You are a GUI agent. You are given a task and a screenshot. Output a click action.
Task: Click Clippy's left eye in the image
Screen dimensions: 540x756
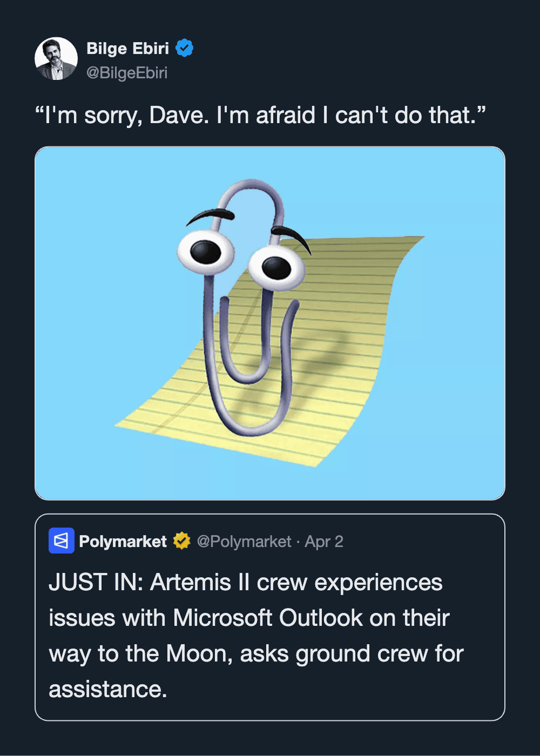[x=206, y=252]
